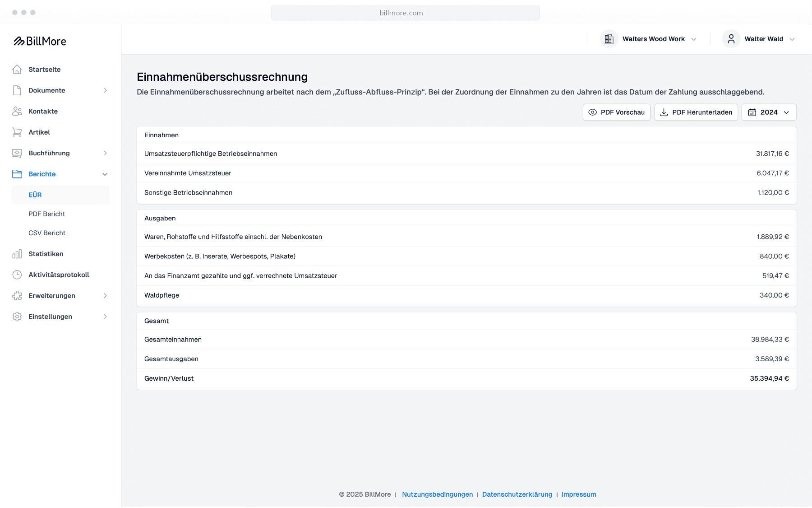Open the Walters Wood Work company dropdown
The height and width of the screenshot is (508, 812).
click(x=649, y=39)
